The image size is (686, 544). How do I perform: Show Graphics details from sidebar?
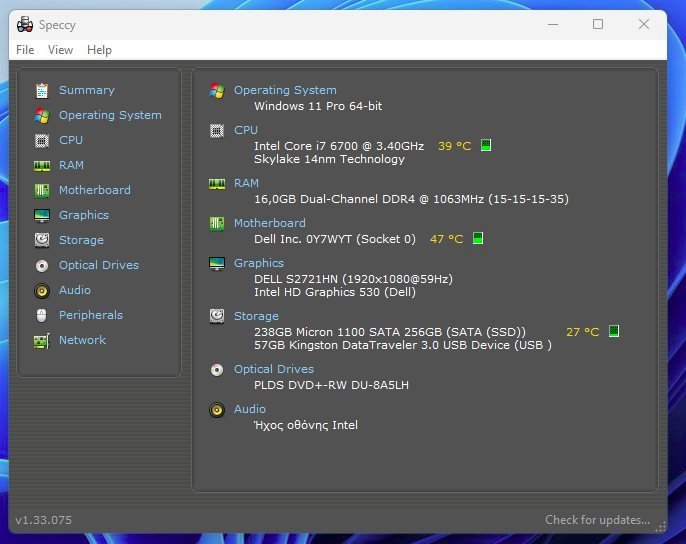click(84, 215)
